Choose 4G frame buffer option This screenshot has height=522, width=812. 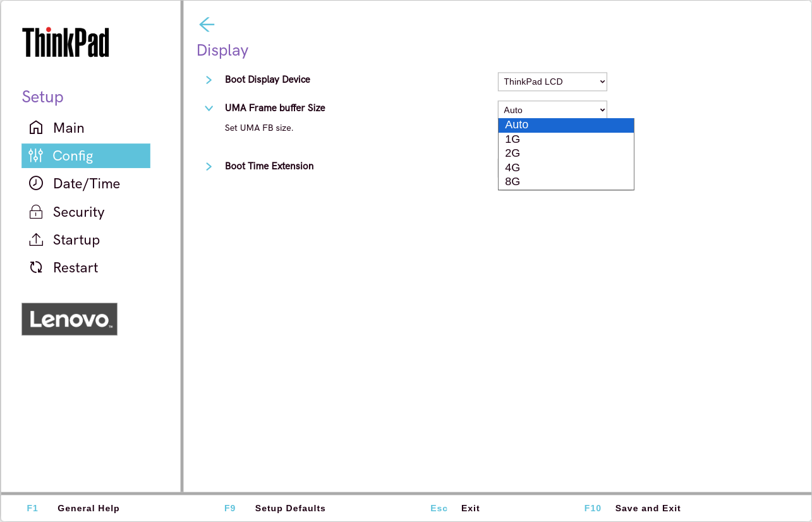(566, 167)
